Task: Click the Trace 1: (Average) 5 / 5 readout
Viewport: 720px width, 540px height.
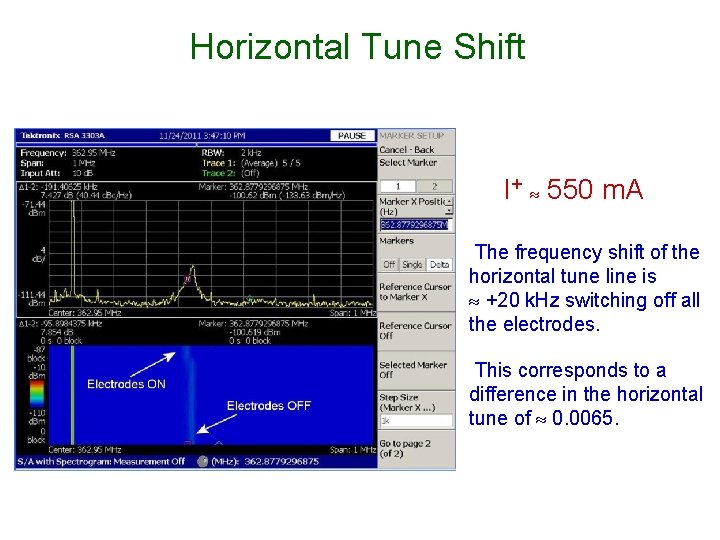Action: pos(251,163)
